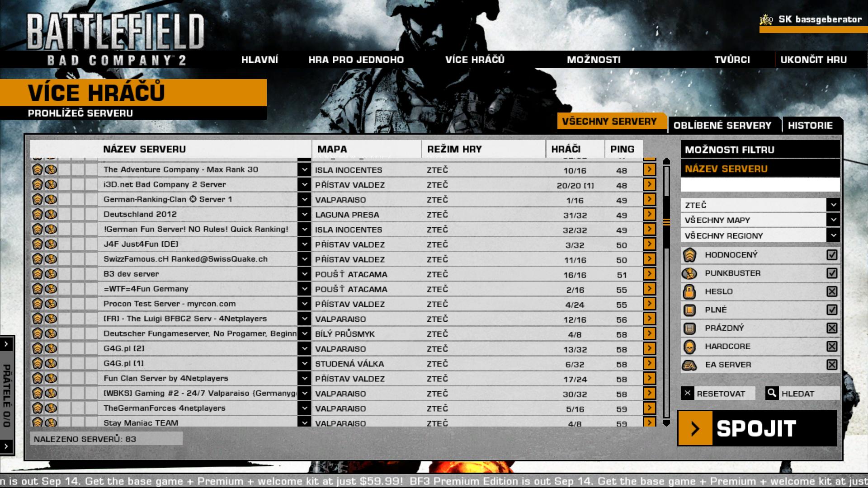The height and width of the screenshot is (488, 868).
Task: Toggle the Prázdný filter checkbox
Action: tap(832, 328)
